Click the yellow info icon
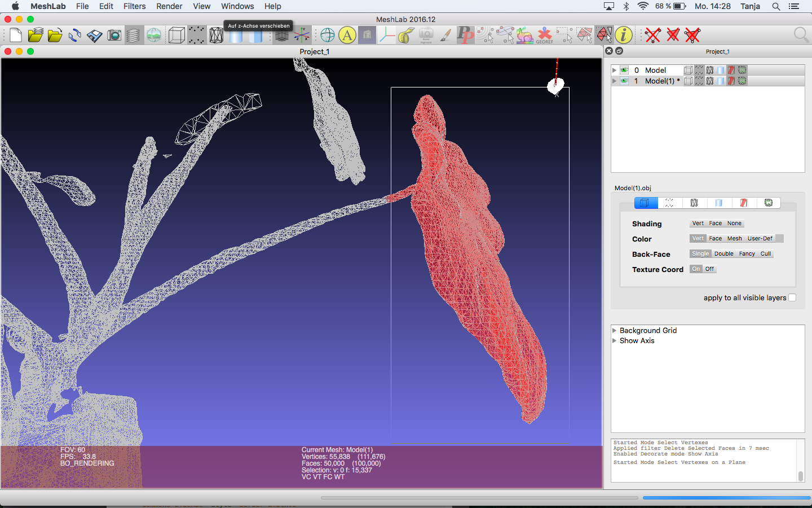Viewport: 812px width, 508px height. tap(624, 36)
